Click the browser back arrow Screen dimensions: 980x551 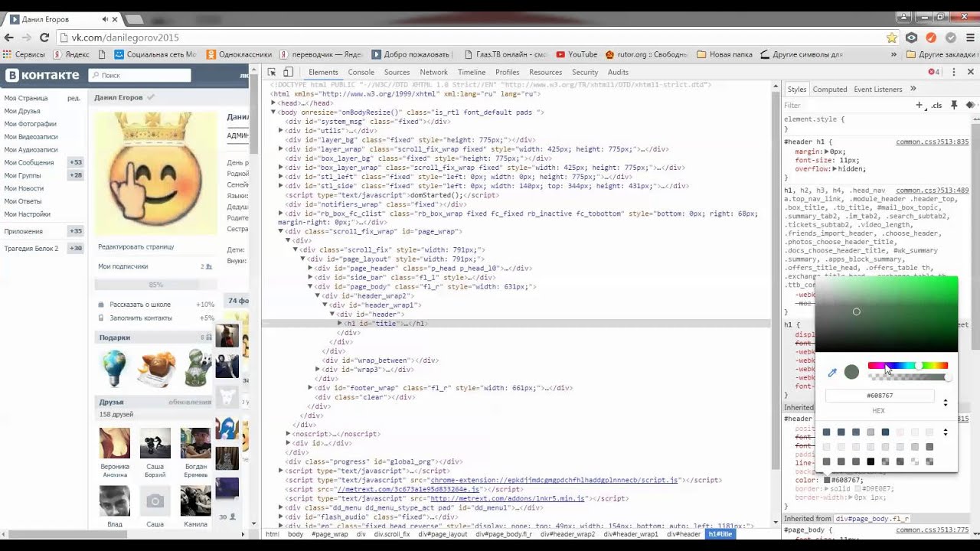click(9, 37)
